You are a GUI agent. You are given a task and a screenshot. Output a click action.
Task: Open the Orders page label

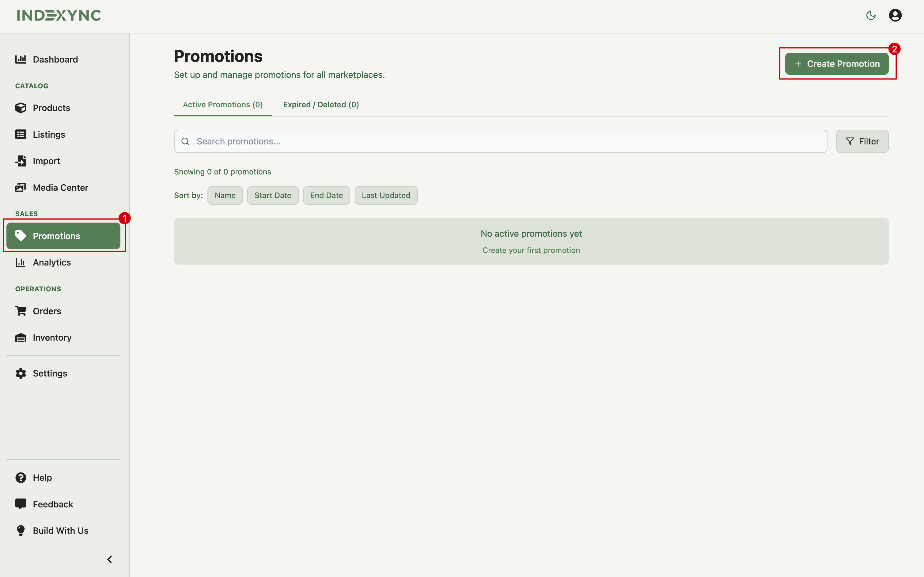tap(47, 311)
